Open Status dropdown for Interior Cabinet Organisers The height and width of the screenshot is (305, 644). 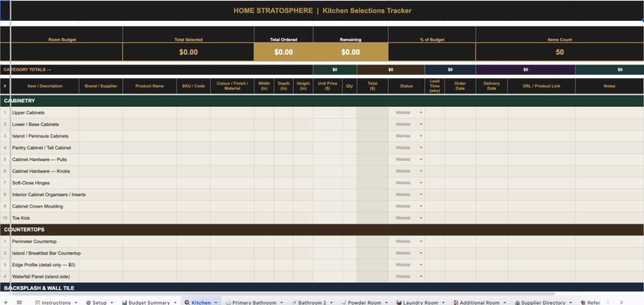[x=421, y=195]
